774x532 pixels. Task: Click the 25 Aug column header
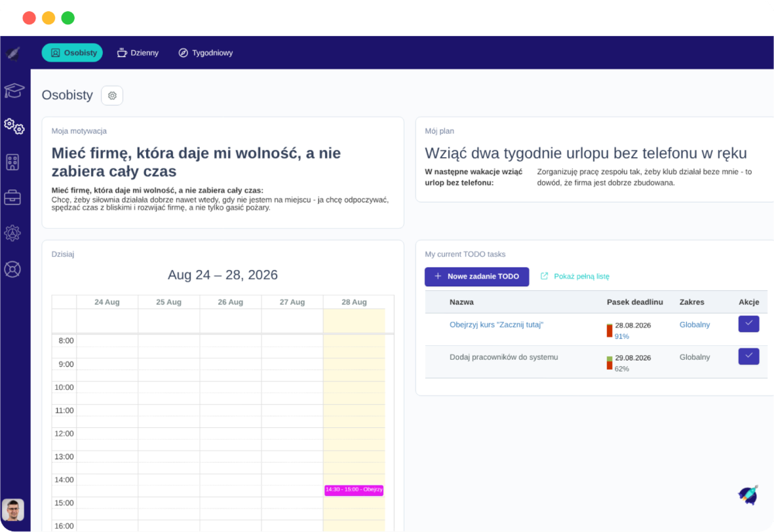click(169, 302)
